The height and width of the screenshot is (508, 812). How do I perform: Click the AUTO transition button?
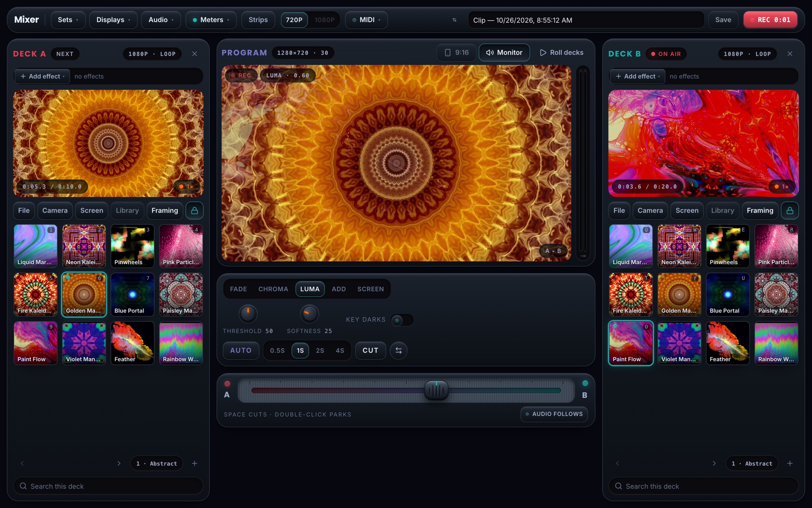(241, 350)
